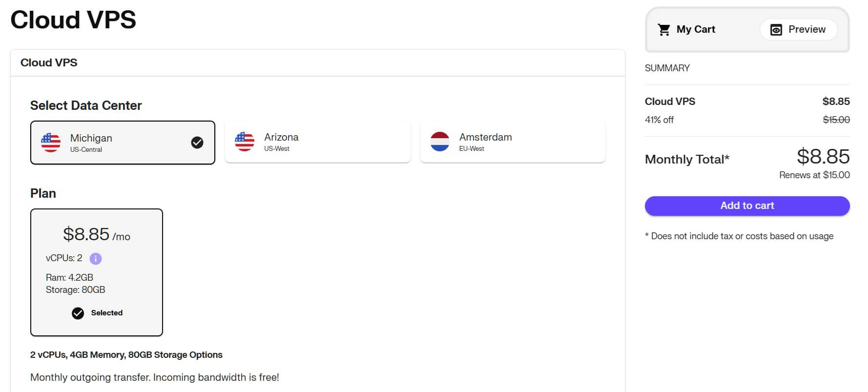The height and width of the screenshot is (392, 868).
Task: Click the shopping cart icon
Action: pyautogui.click(x=664, y=30)
